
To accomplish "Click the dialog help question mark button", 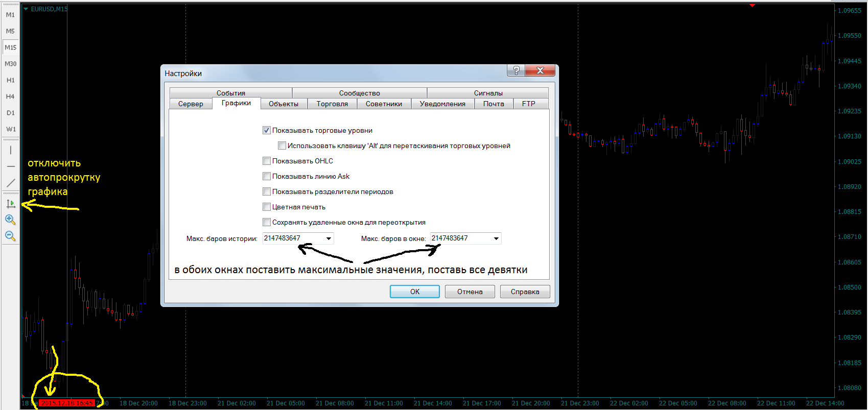I will 516,70.
